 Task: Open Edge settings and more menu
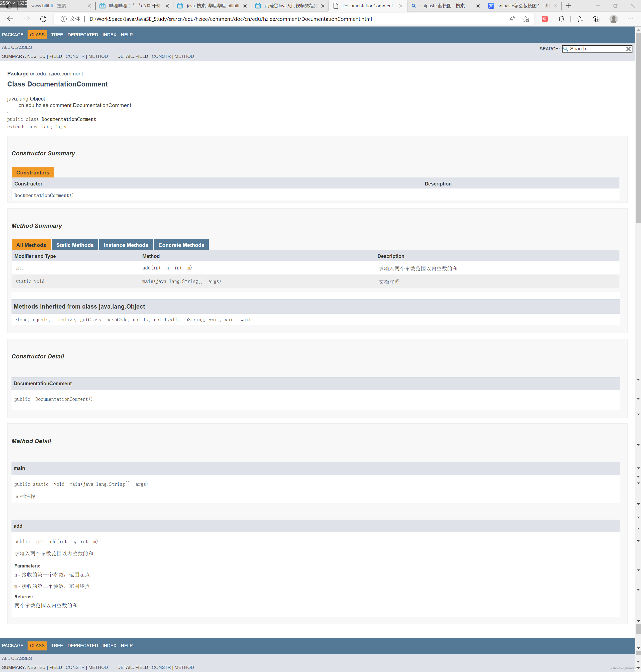click(x=630, y=19)
